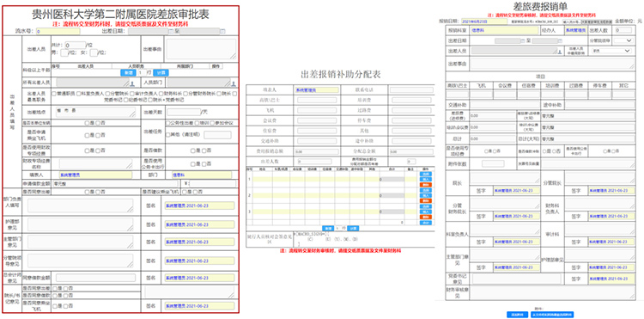Click 停车费 input in 补助分配表
Viewport: 644px width, 319px height.
point(411,120)
